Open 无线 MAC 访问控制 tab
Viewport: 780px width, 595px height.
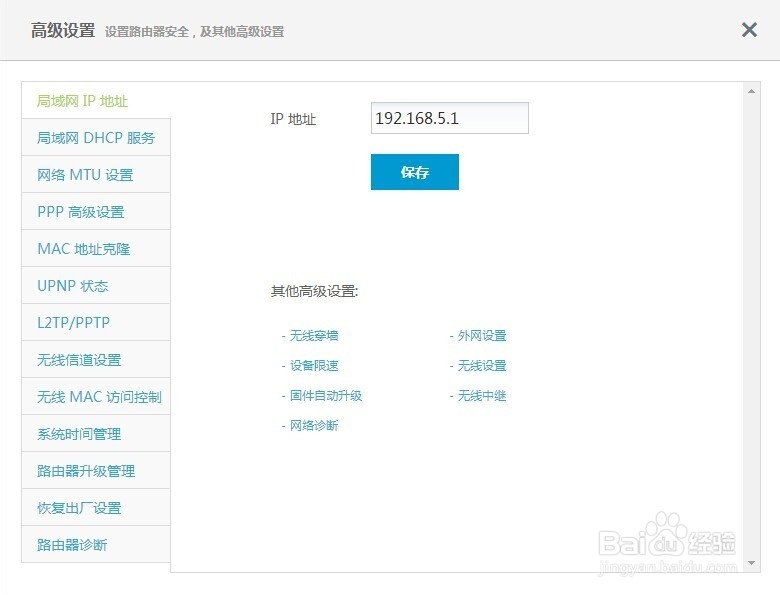(x=96, y=397)
